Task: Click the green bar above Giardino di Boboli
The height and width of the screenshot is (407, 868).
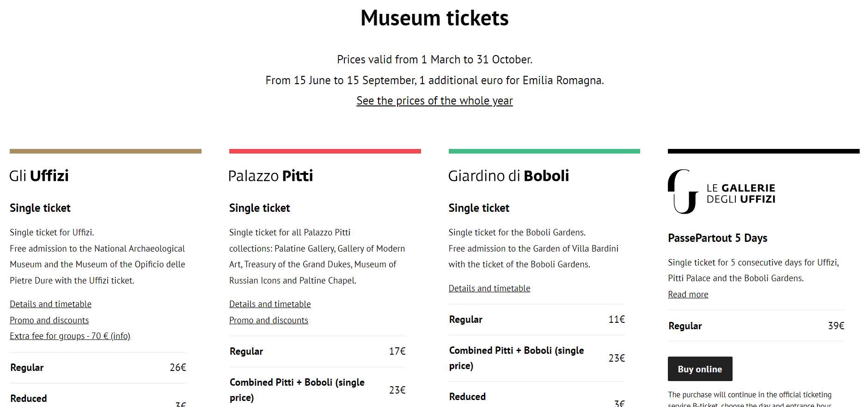Action: (544, 151)
